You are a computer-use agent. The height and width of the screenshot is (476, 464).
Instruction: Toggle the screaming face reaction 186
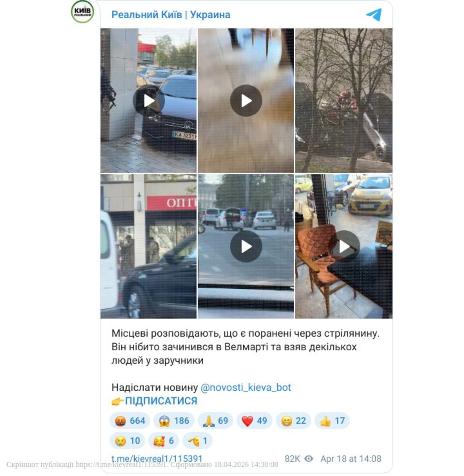[174, 421]
